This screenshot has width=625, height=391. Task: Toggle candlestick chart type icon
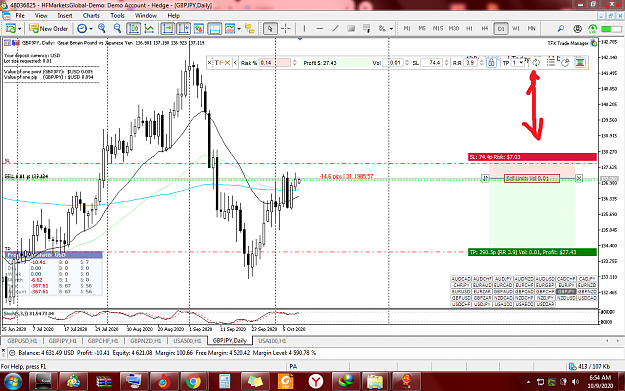(x=134, y=29)
